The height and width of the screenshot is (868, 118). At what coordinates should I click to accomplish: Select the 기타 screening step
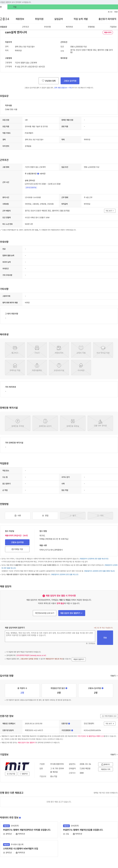pos(100,516)
